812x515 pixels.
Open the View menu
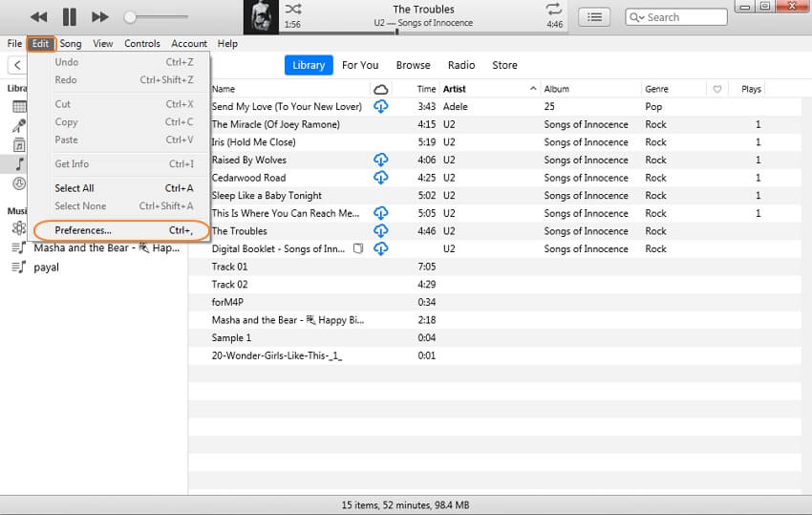(102, 44)
